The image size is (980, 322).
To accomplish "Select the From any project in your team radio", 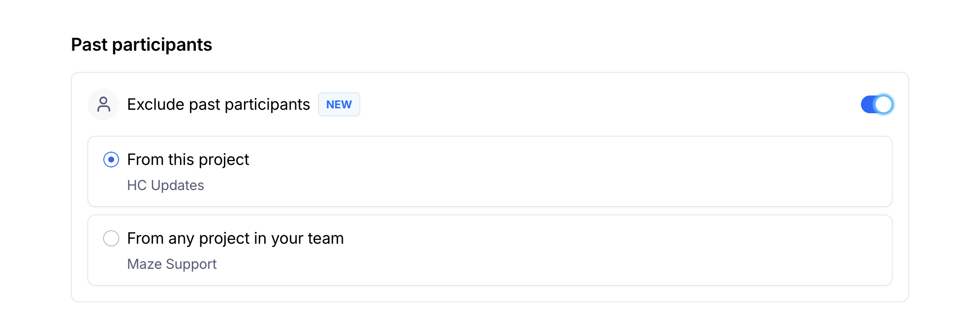I will pyautogui.click(x=111, y=238).
